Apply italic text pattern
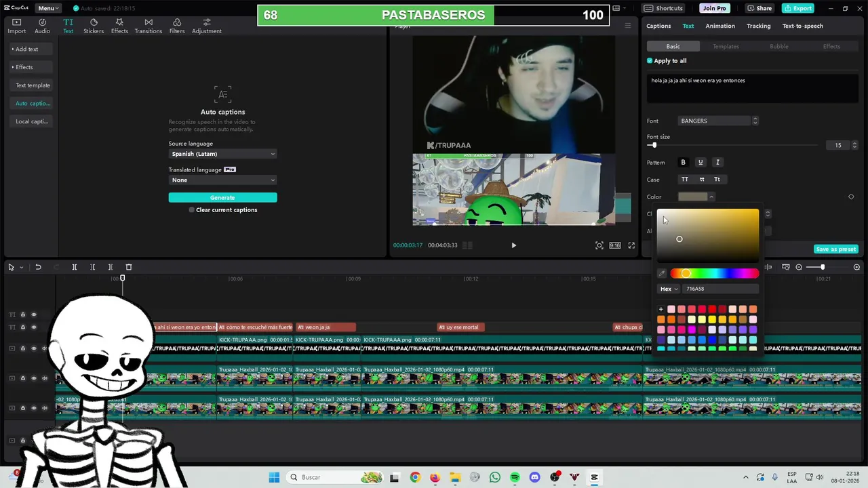This screenshot has width=868, height=488. coord(717,162)
